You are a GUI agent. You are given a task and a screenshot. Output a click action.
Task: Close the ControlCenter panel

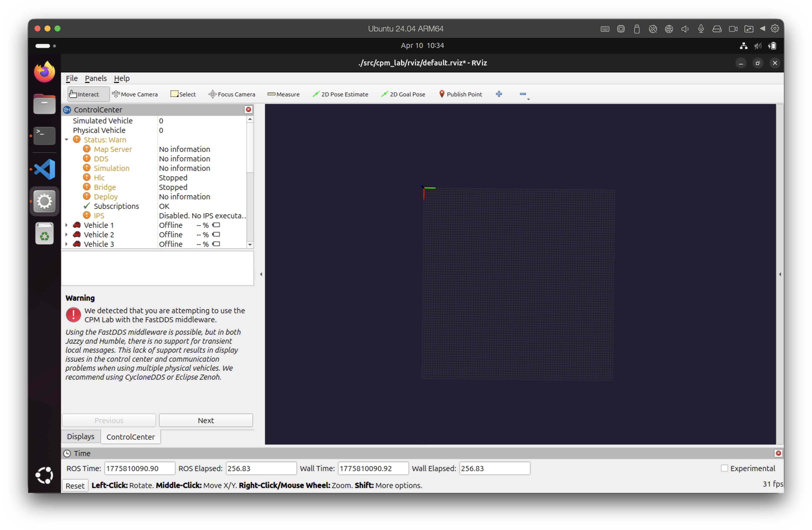point(248,109)
